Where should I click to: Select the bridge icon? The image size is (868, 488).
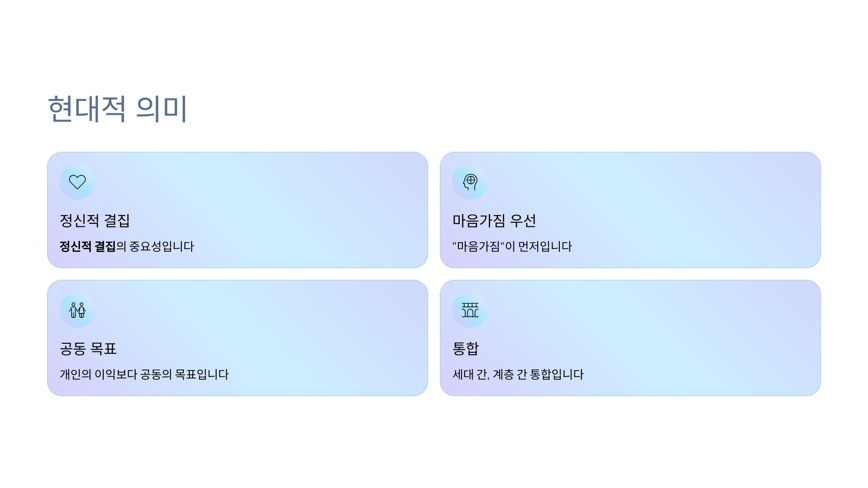(x=470, y=310)
